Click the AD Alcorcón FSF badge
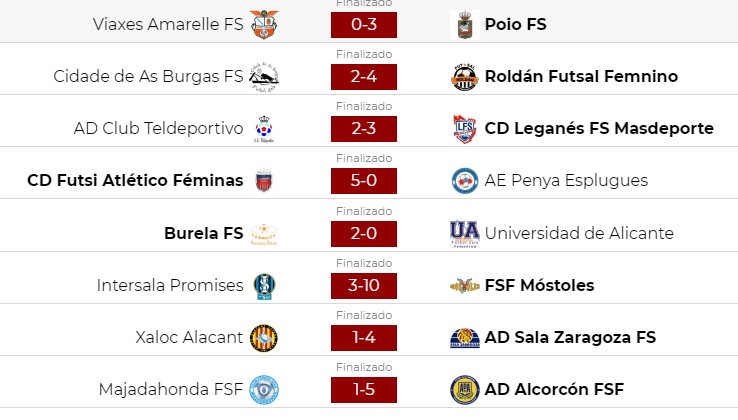This screenshot has width=738, height=420. click(465, 389)
